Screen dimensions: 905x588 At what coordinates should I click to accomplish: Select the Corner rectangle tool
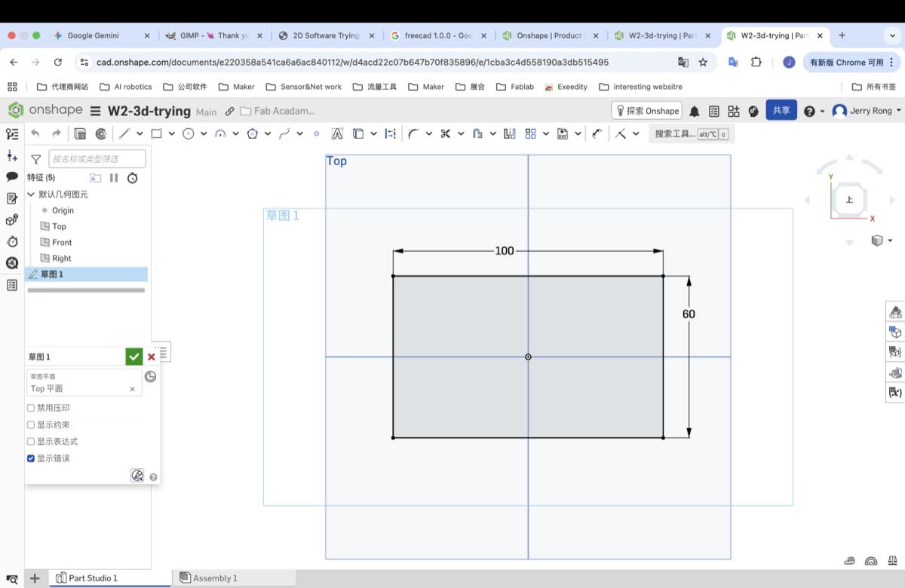(157, 133)
